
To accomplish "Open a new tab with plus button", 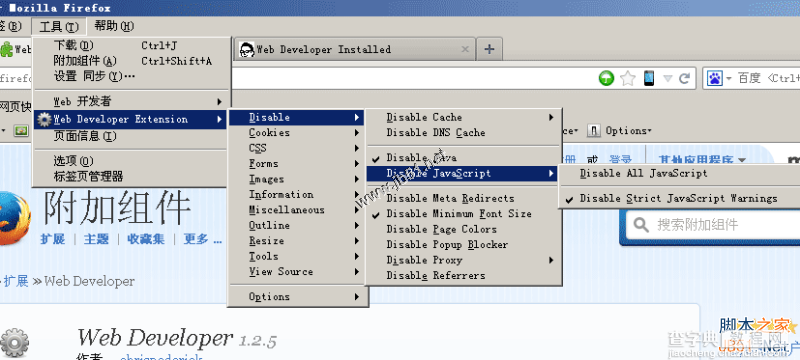I will [x=489, y=49].
